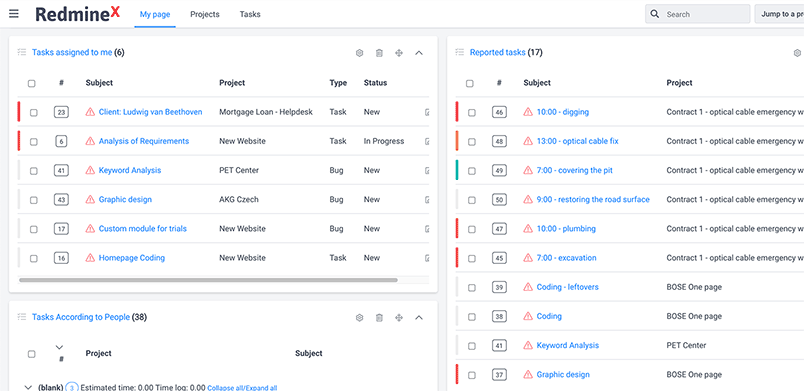This screenshot has width=804, height=391.
Task: Click move icon of Tasks assigned to me
Action: pos(399,53)
